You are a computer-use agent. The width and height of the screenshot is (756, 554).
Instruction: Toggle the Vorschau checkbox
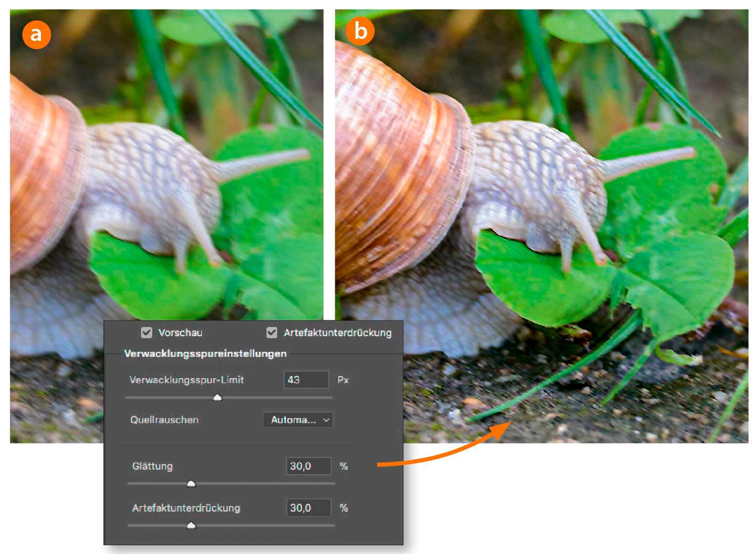147,333
